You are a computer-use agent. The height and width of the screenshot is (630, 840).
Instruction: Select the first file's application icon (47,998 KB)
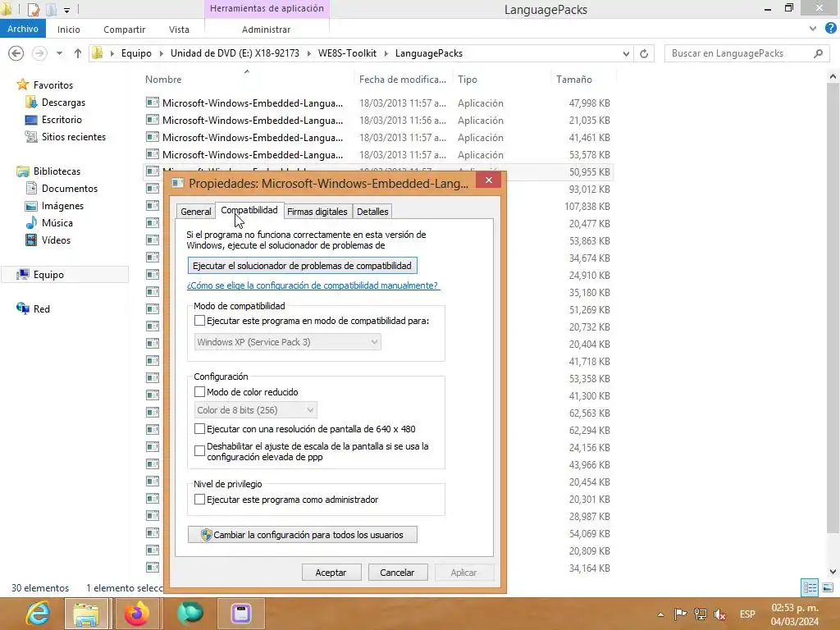(153, 103)
